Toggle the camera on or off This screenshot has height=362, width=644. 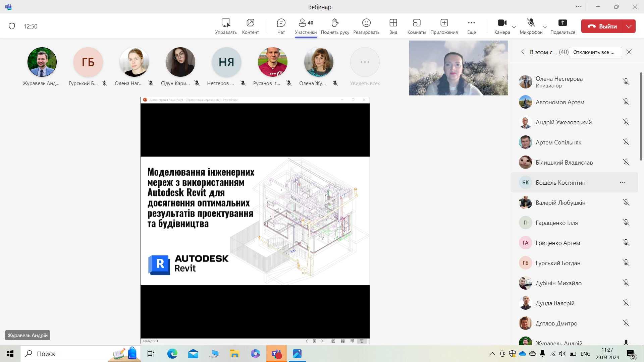click(x=502, y=26)
